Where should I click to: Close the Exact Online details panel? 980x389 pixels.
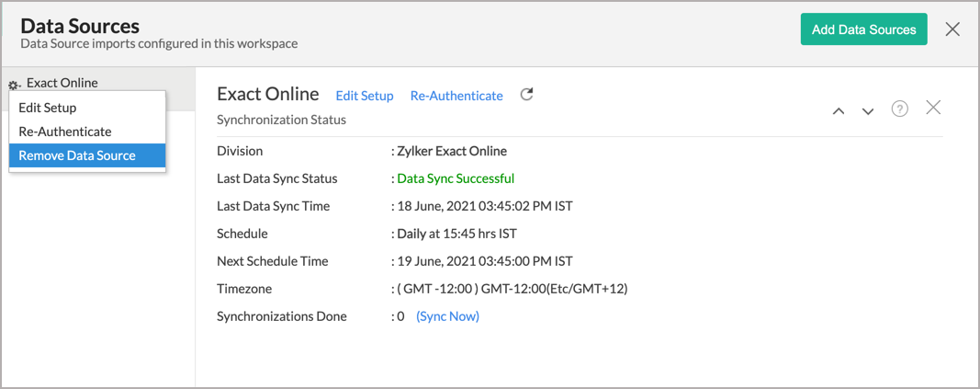pos(933,108)
